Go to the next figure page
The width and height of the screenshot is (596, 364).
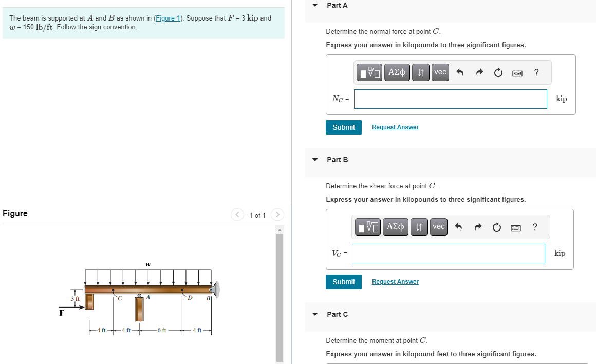click(x=277, y=215)
